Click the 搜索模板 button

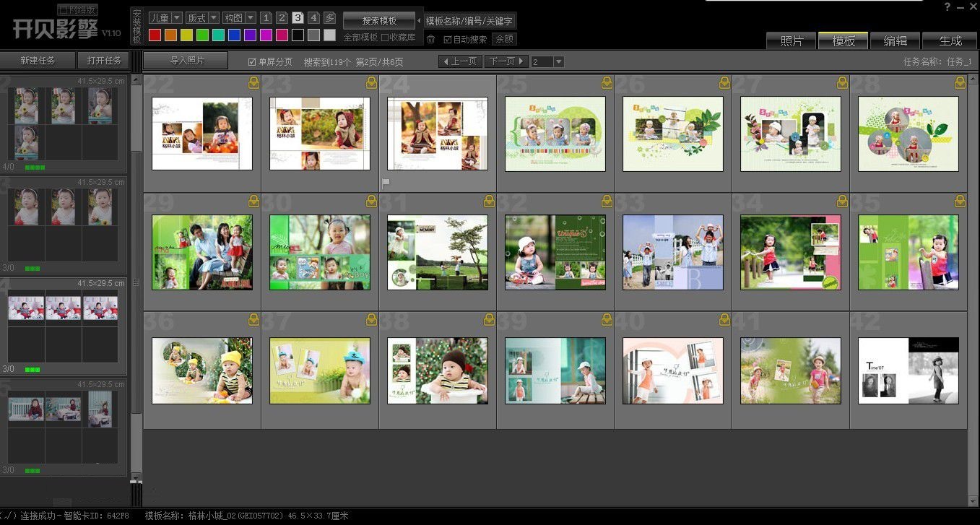click(379, 21)
